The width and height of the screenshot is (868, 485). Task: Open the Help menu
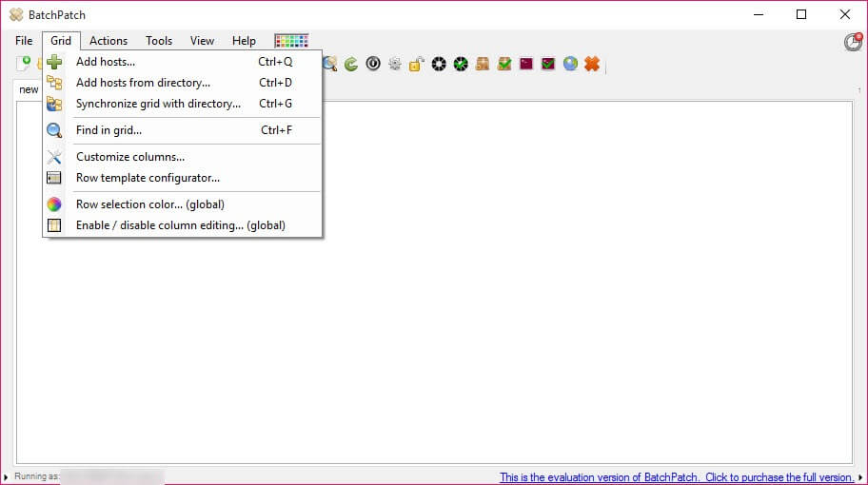(244, 40)
